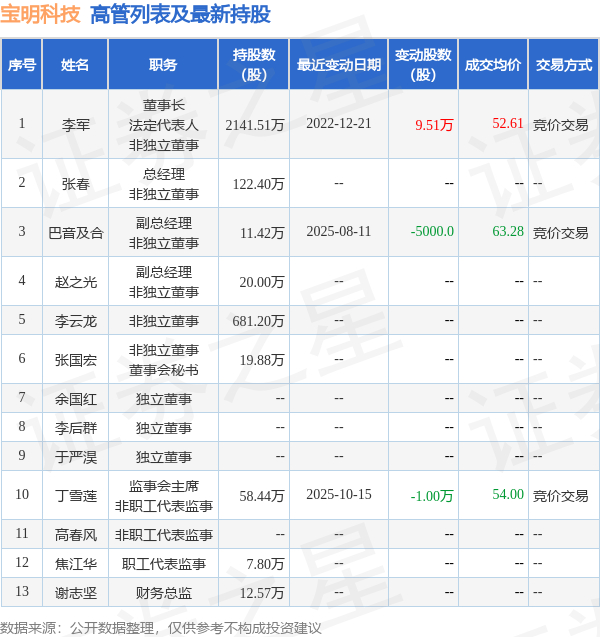Click row number 7
The width and height of the screenshot is (600, 637).
pyautogui.click(x=22, y=397)
